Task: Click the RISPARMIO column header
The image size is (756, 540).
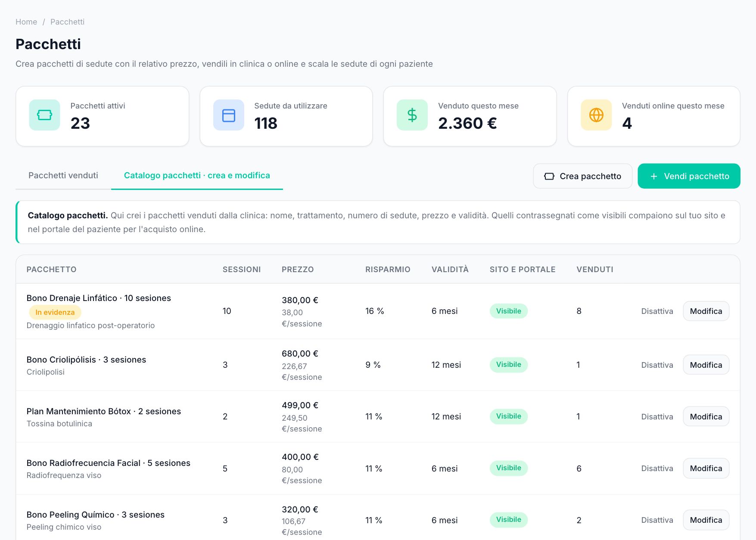Action: click(x=388, y=269)
